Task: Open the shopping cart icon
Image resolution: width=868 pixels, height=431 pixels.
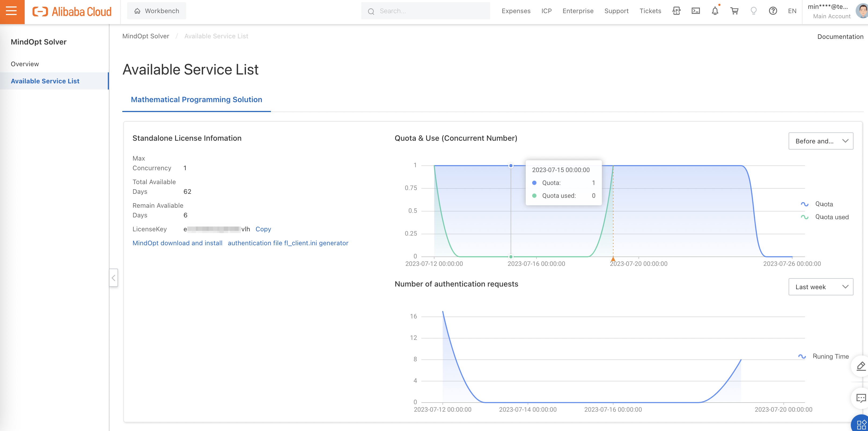Action: pyautogui.click(x=734, y=11)
